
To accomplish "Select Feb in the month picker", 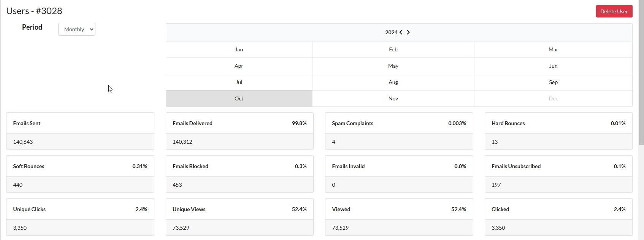I will [393, 49].
